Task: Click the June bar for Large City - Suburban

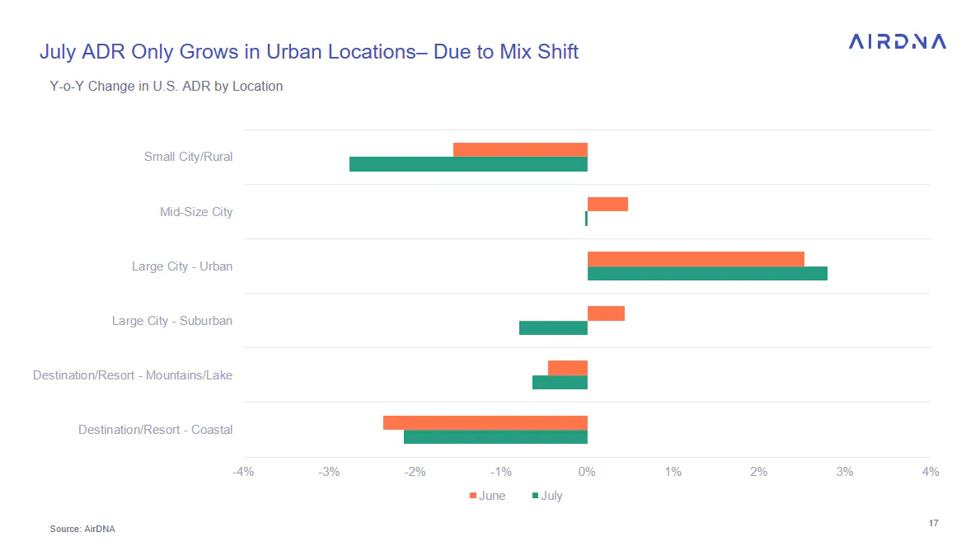Action: tap(607, 313)
